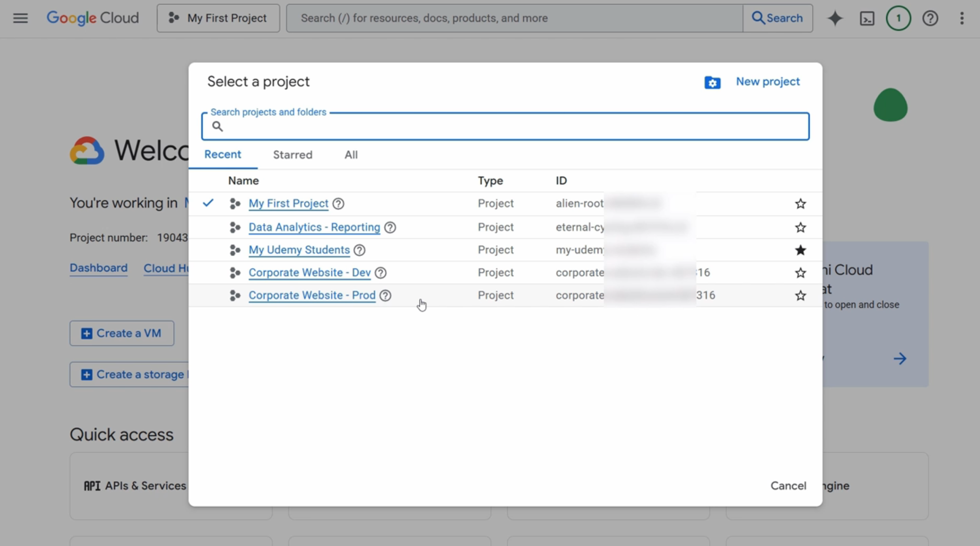
Task: Open notifications badge showing 1
Action: click(899, 18)
